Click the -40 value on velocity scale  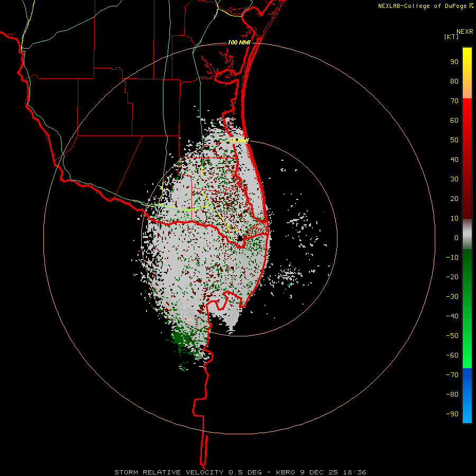tap(452, 316)
